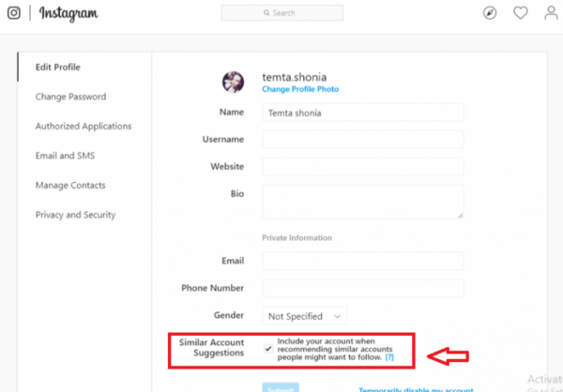Click the Temporarily disable my account link
563x392 pixels.
point(416,389)
